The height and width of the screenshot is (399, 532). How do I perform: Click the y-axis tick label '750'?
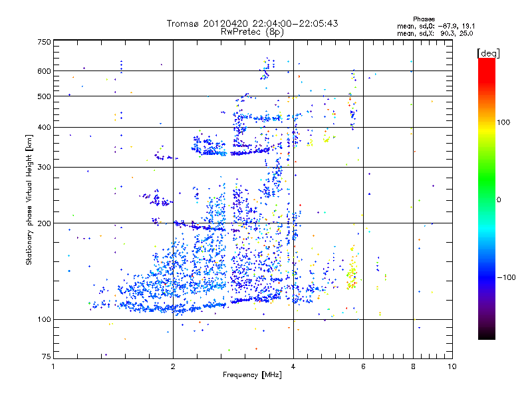pyautogui.click(x=44, y=42)
